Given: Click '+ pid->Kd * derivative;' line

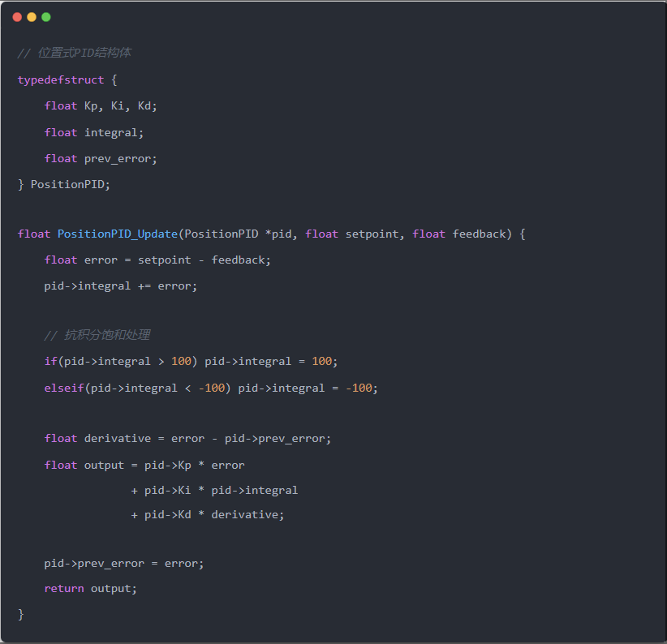Looking at the screenshot, I should 208,515.
